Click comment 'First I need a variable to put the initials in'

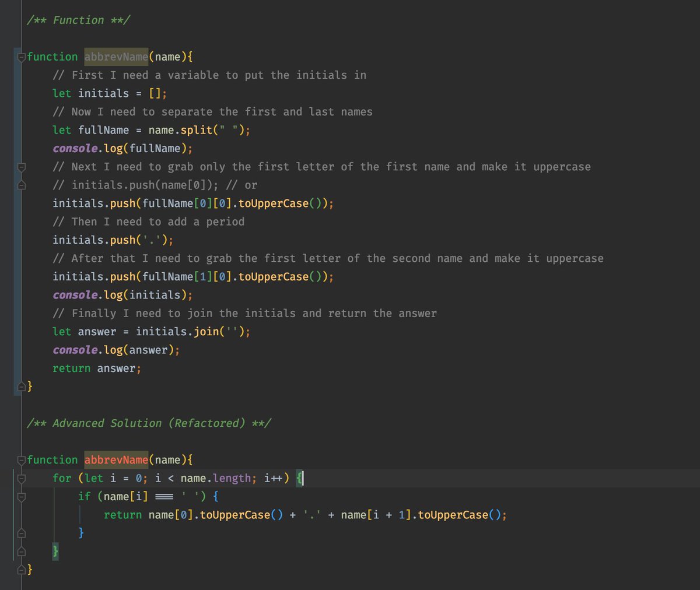click(x=209, y=75)
